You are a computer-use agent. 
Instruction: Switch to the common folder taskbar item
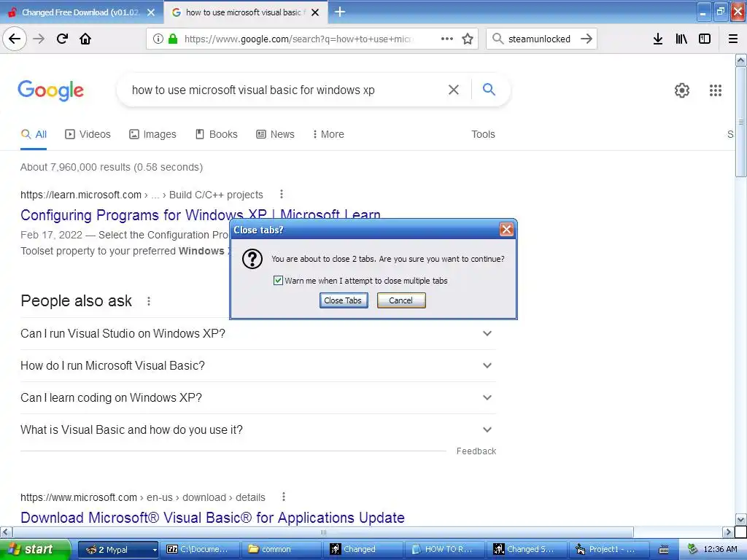coord(281,550)
